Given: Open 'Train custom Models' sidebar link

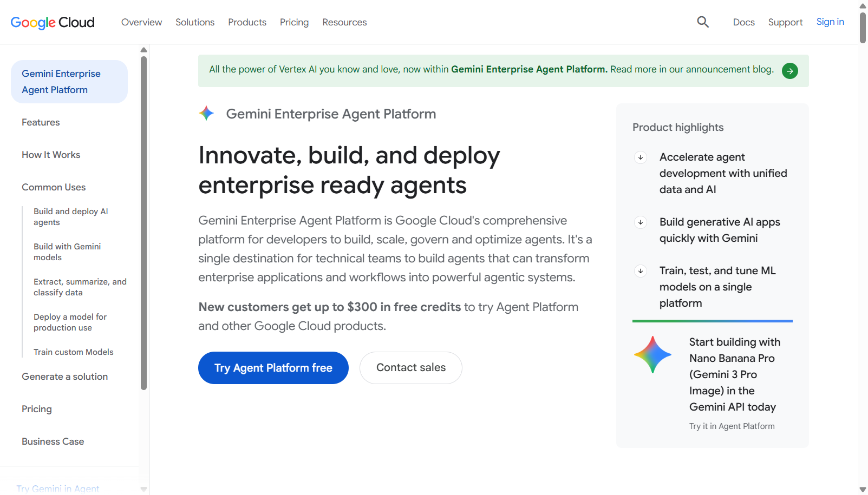Looking at the screenshot, I should [74, 352].
